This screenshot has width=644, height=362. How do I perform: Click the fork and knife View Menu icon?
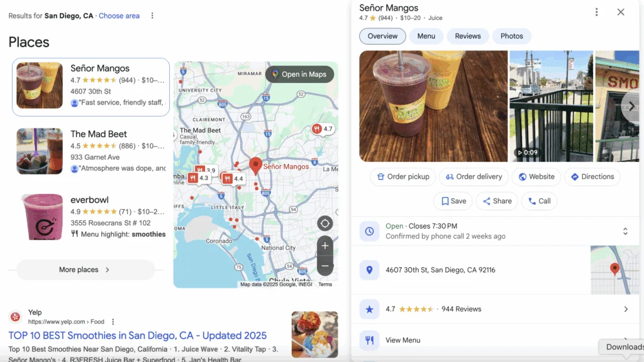[369, 340]
